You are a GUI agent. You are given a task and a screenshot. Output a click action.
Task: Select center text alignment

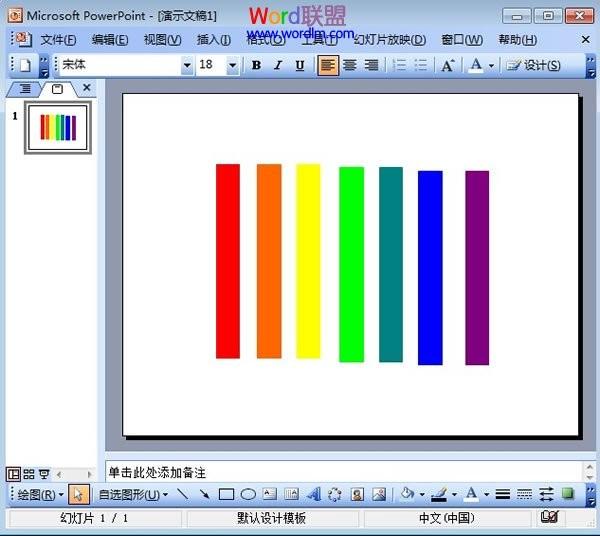click(349, 65)
